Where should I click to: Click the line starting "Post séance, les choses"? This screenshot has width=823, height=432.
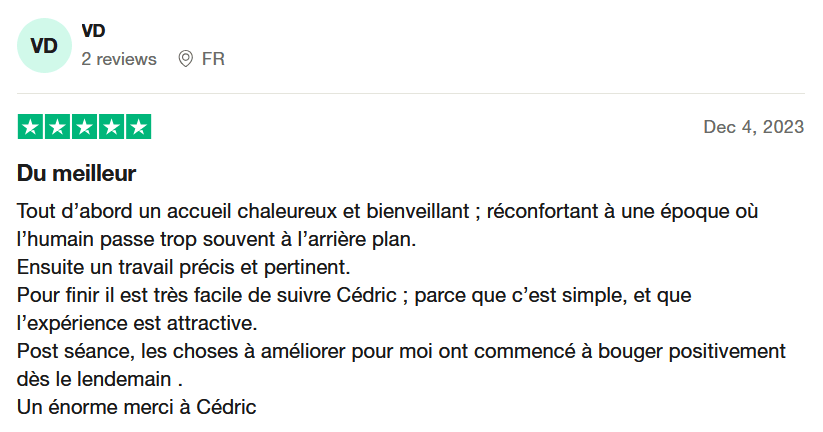click(x=402, y=352)
